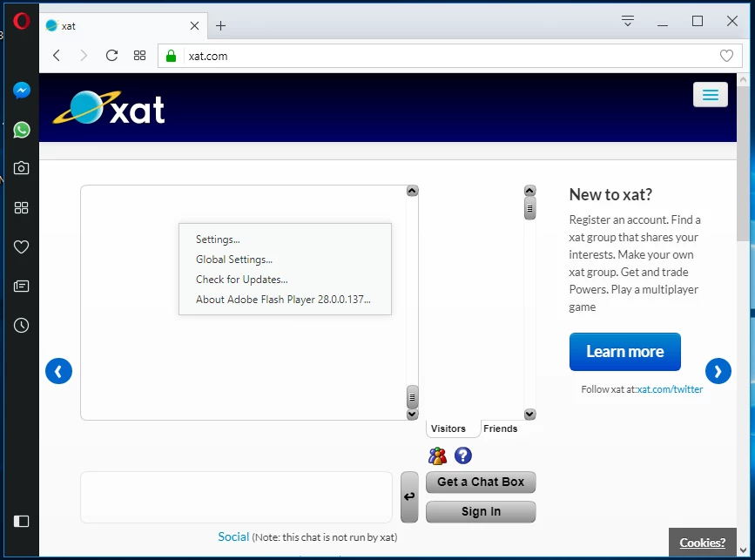Image resolution: width=755 pixels, height=560 pixels.
Task: Click the page scrollbar down arrow
Action: click(x=743, y=550)
